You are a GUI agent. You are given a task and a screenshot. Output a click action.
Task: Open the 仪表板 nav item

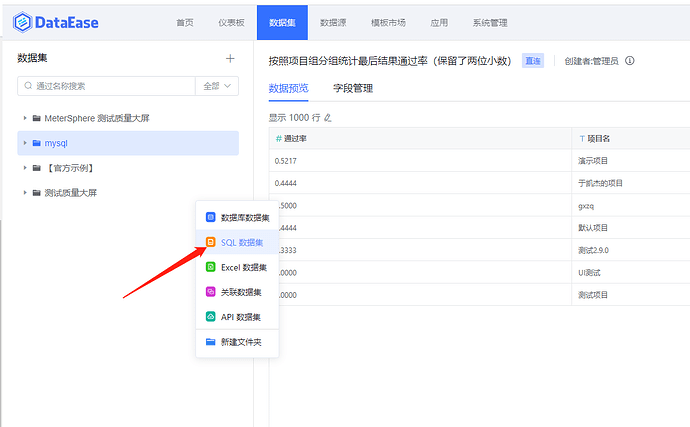click(x=231, y=22)
